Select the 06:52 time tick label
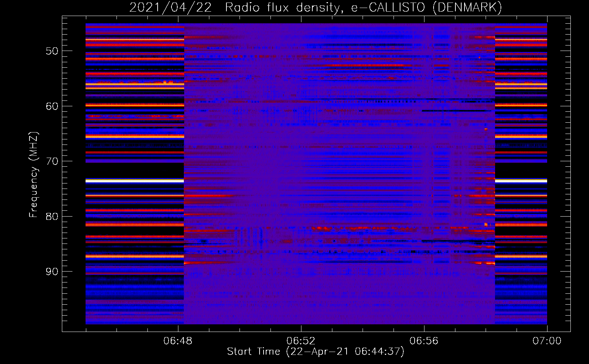Image resolution: width=589 pixels, height=364 pixels. tap(301, 341)
